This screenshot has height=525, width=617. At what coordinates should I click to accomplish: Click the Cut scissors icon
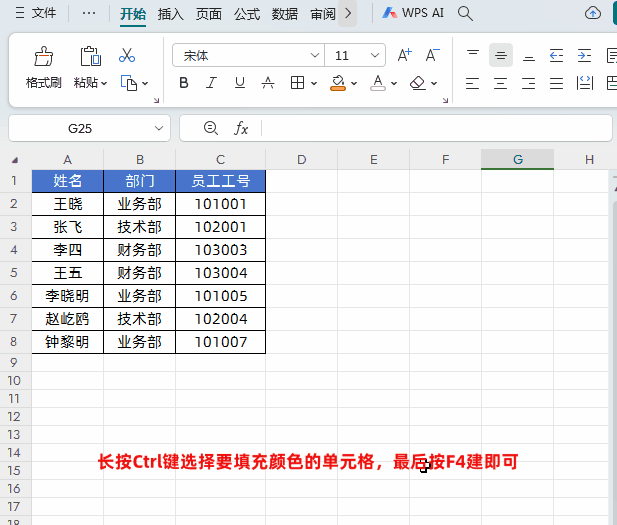pyautogui.click(x=127, y=56)
